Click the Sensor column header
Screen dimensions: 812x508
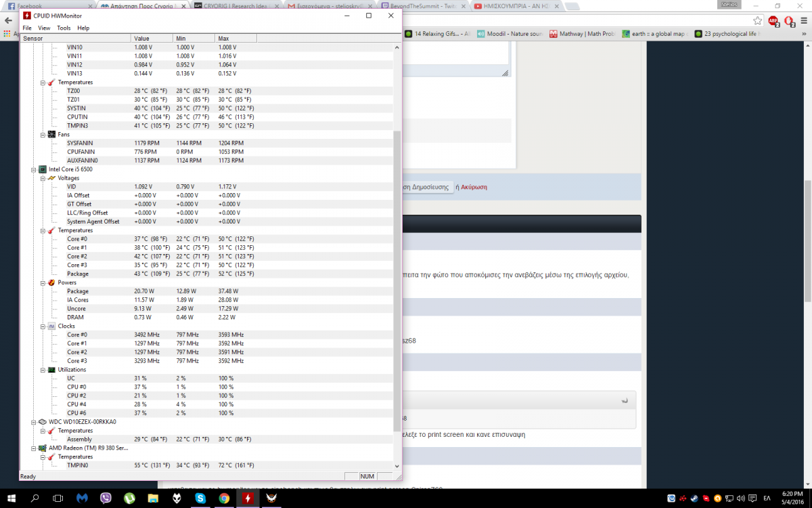pyautogui.click(x=75, y=39)
